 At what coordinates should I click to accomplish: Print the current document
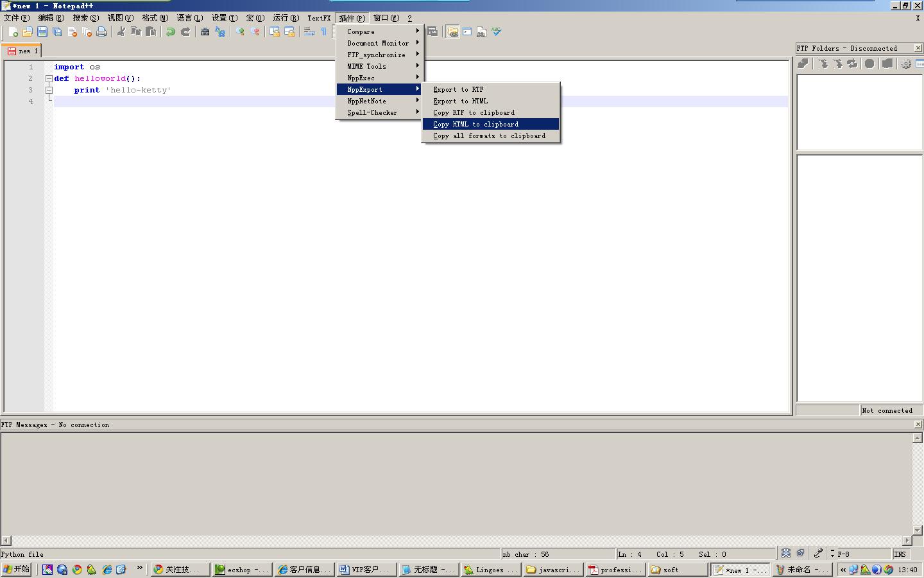(x=101, y=31)
